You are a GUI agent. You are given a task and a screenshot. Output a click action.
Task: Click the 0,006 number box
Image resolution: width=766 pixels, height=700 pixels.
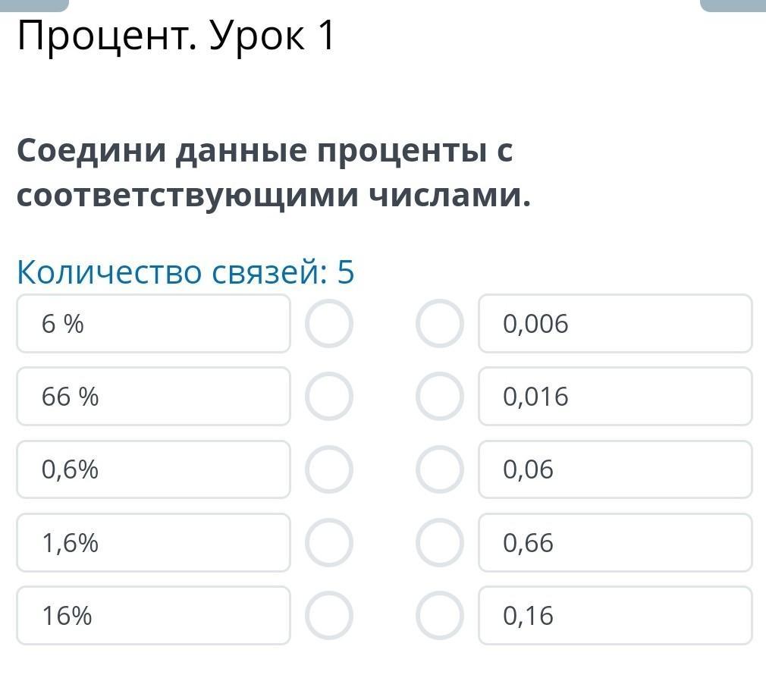click(x=615, y=323)
